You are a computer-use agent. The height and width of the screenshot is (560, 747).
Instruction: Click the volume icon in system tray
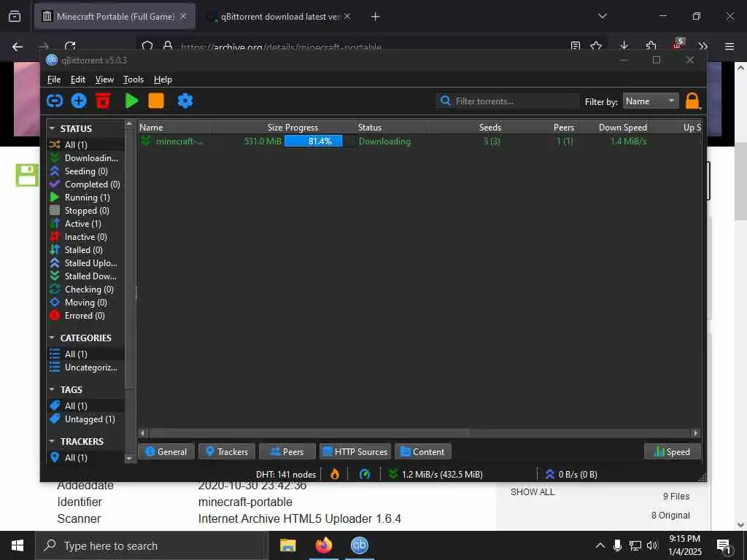pyautogui.click(x=652, y=545)
